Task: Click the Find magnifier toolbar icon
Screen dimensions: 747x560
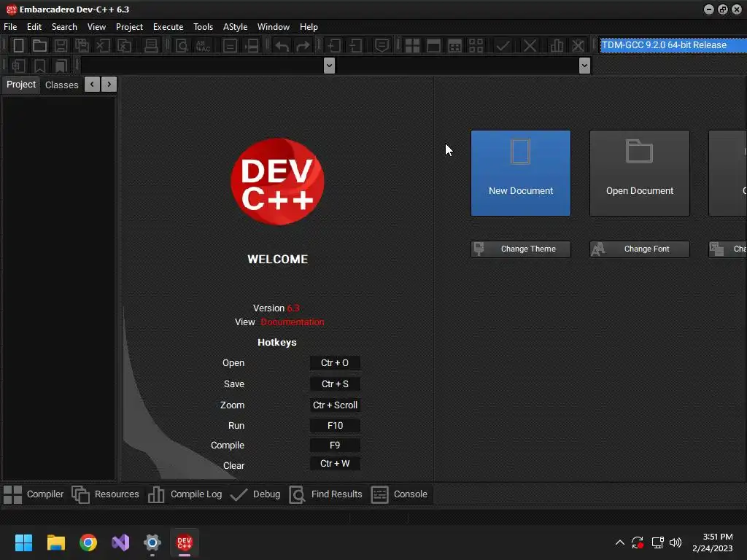Action: [182, 46]
